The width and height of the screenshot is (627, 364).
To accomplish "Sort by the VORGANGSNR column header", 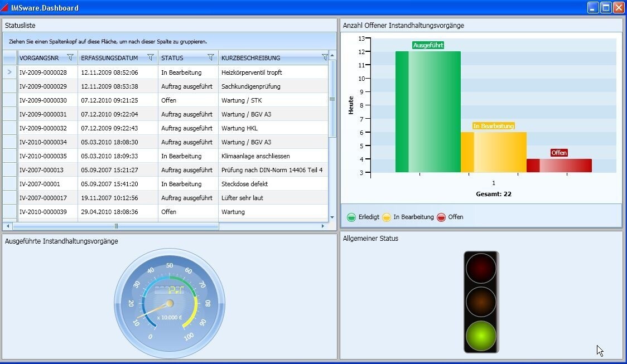I will (x=39, y=58).
